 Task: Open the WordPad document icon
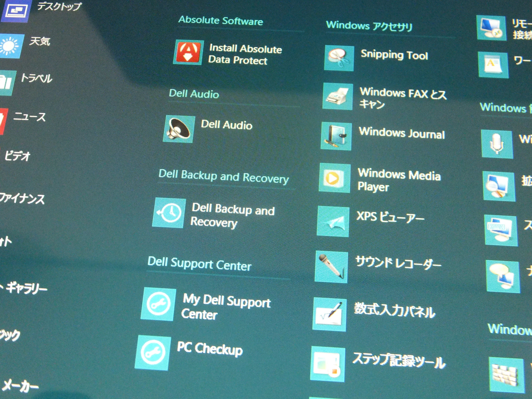493,65
